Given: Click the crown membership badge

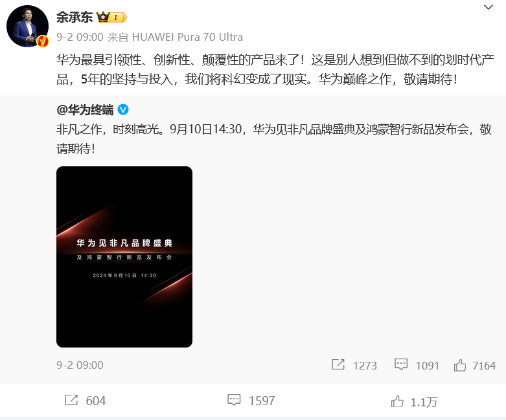Looking at the screenshot, I should (111, 17).
